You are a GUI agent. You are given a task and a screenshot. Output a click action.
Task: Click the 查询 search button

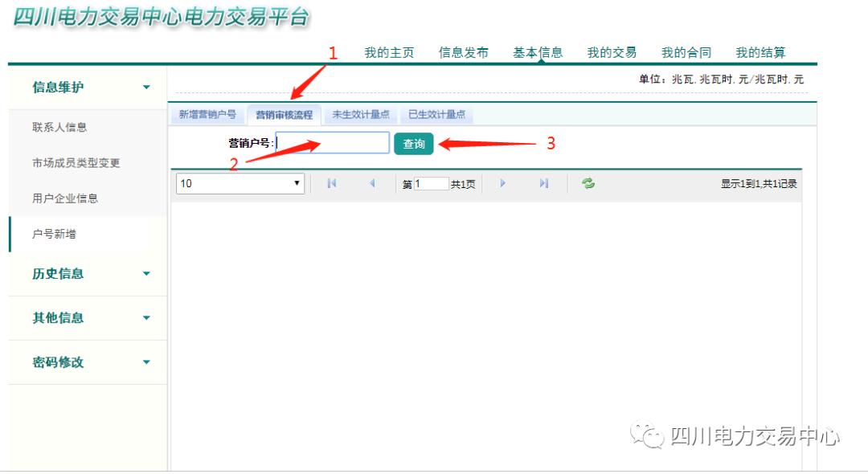point(413,142)
